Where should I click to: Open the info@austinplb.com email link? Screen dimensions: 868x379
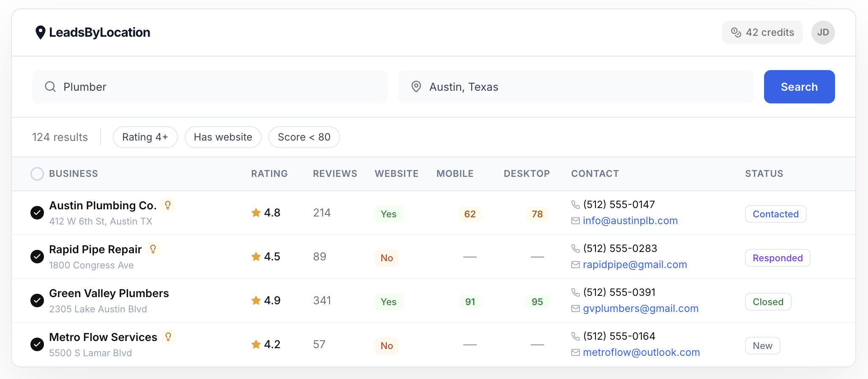[x=630, y=221]
